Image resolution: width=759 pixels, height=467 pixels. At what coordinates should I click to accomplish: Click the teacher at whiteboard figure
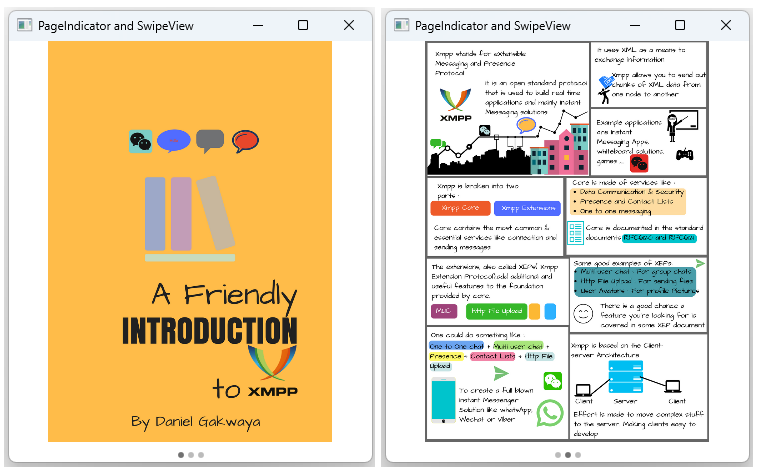tap(682, 126)
